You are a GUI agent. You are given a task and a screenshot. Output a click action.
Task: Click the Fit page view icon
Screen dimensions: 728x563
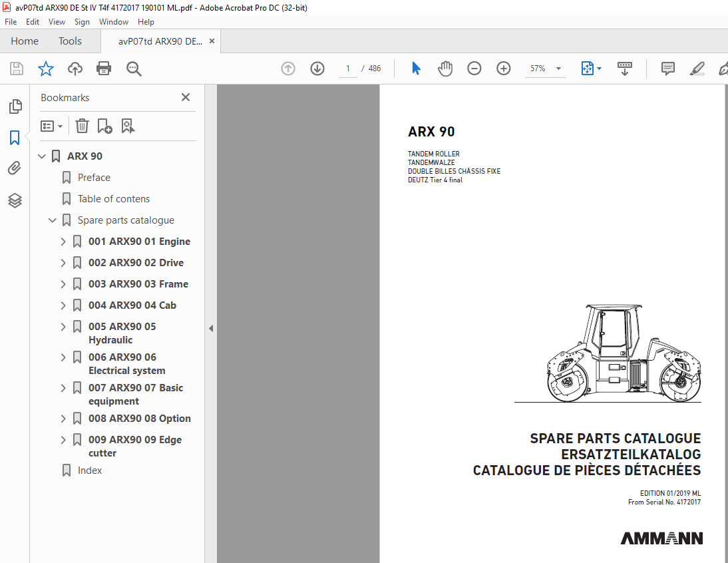[x=588, y=69]
